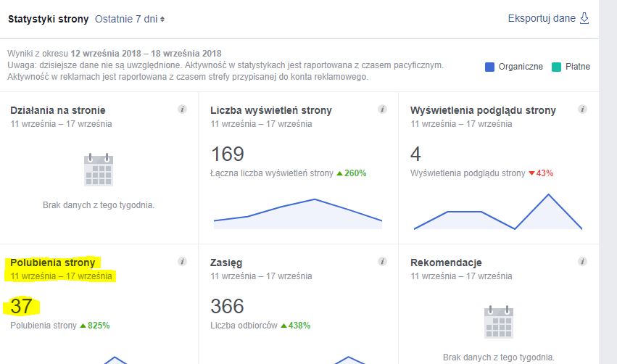The image size is (617, 364).
Task: Click the green 825% change indicator
Action: tap(95, 326)
